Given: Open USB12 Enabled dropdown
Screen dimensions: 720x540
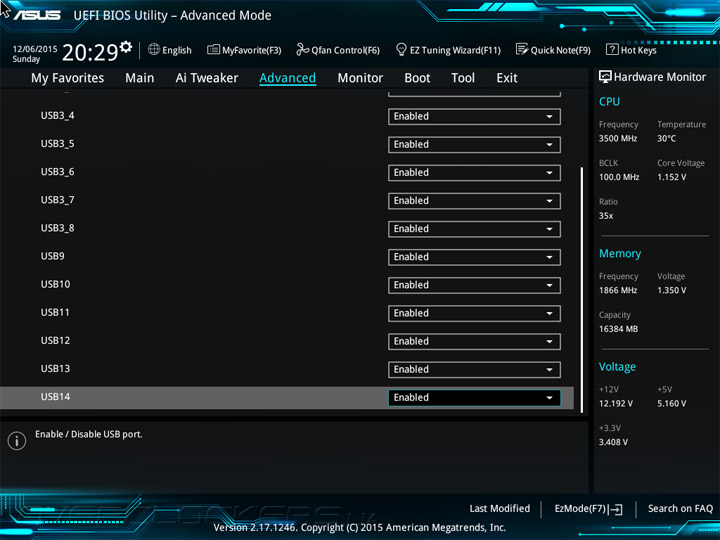Looking at the screenshot, I should 474,342.
